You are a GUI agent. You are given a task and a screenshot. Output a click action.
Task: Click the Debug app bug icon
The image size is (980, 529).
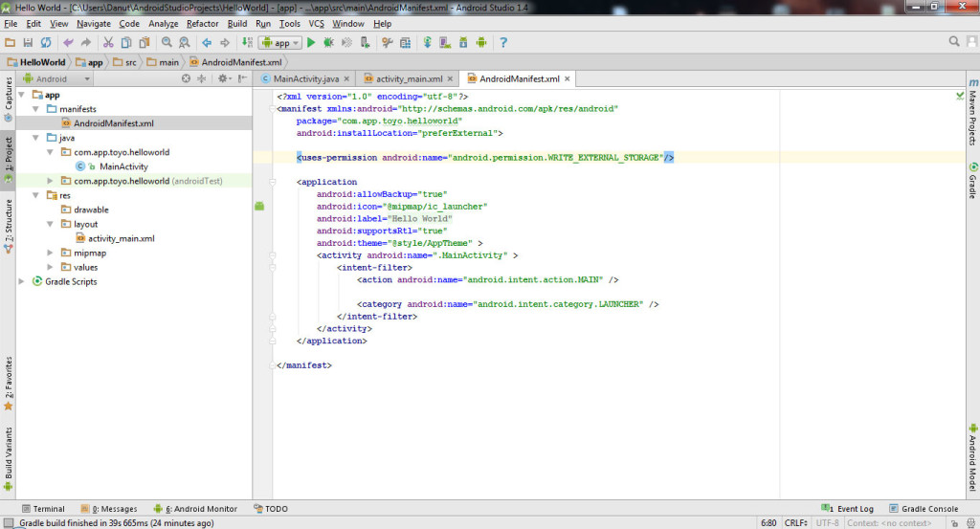point(328,42)
